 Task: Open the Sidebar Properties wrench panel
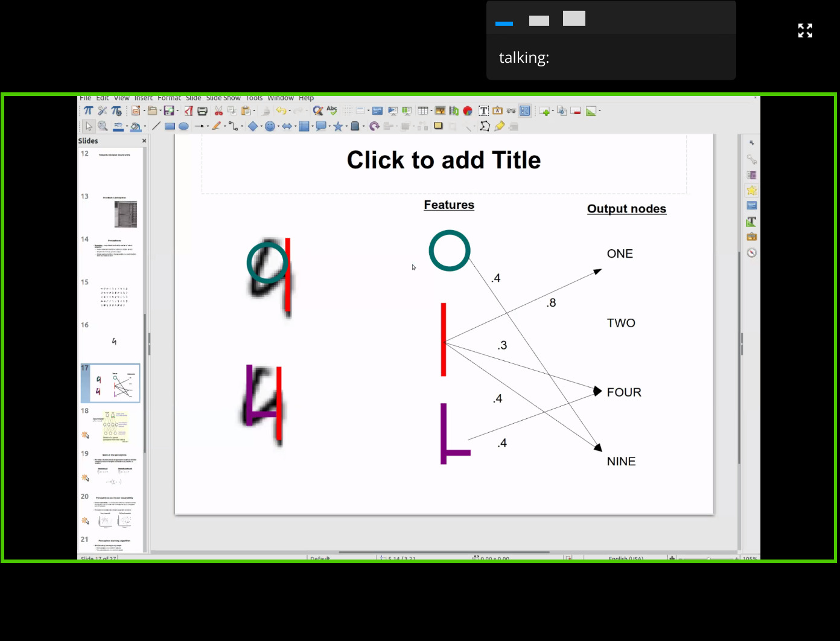pos(751,159)
